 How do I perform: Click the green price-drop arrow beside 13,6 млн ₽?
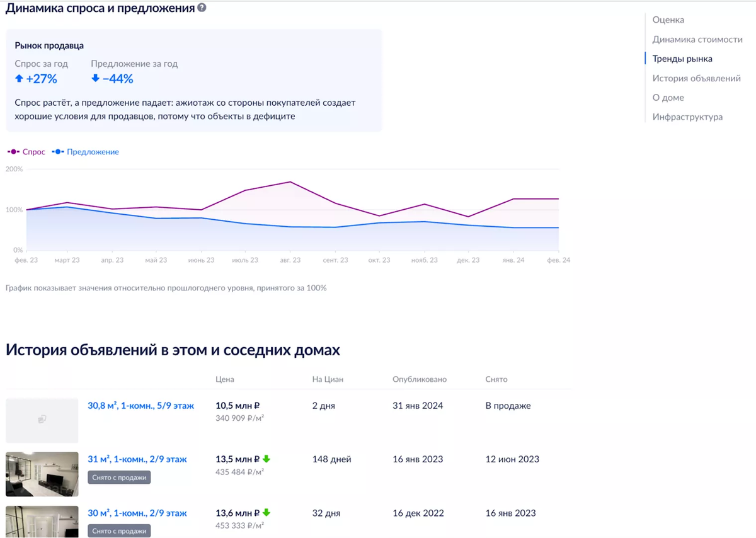(267, 512)
